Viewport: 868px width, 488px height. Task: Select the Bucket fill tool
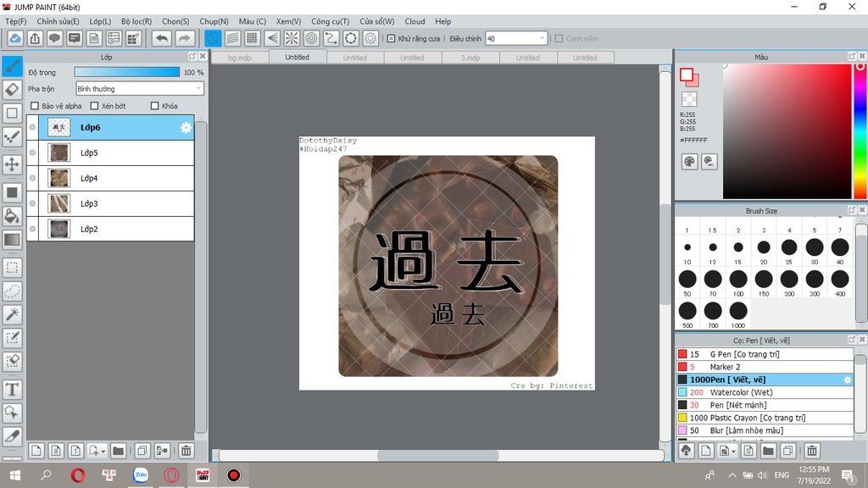point(12,216)
